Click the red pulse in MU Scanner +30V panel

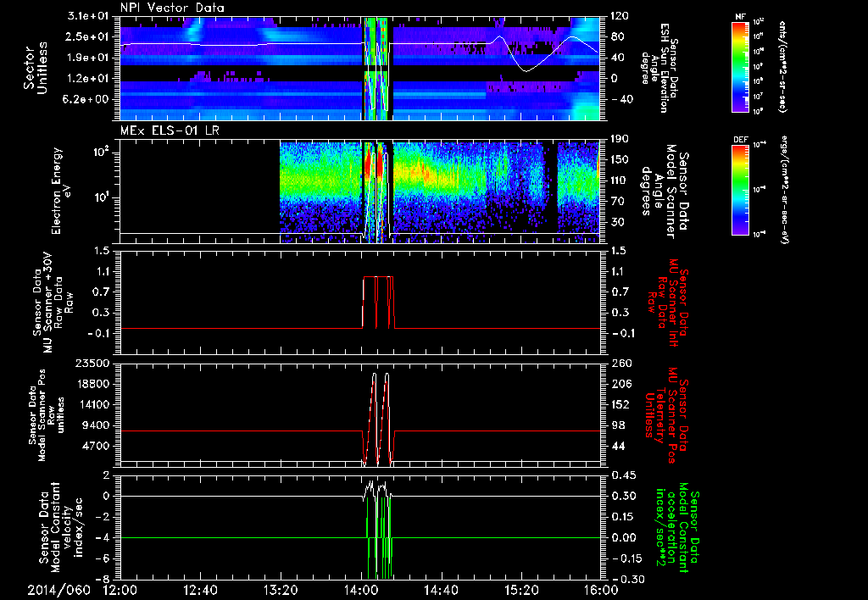click(x=379, y=303)
